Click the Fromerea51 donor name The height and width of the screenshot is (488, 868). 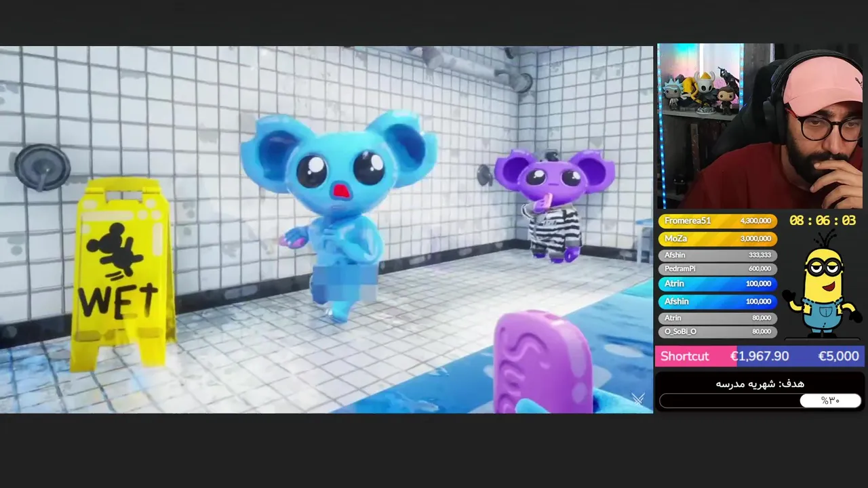[x=688, y=221]
